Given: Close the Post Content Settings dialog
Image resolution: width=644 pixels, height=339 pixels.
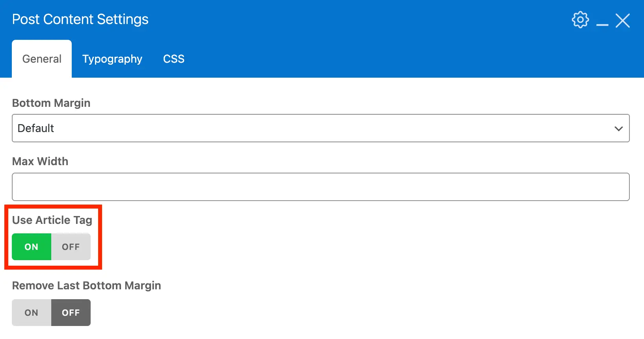Looking at the screenshot, I should (623, 21).
